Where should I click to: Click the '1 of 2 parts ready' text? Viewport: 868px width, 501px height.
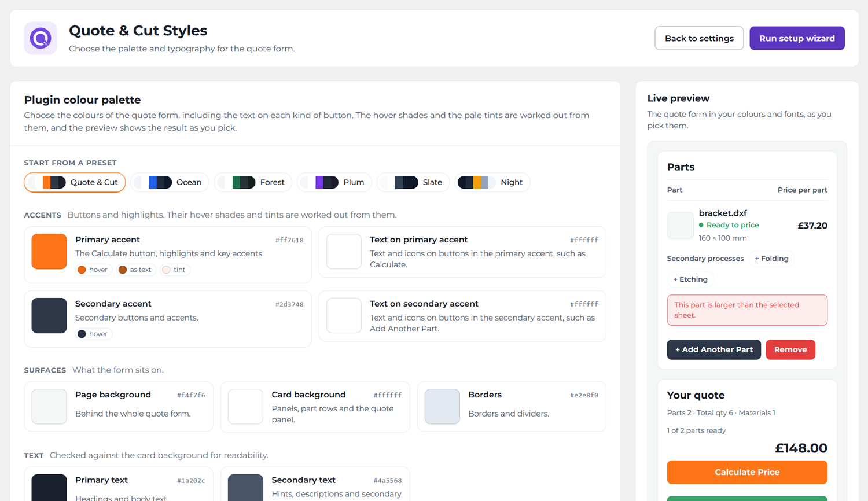coord(696,430)
